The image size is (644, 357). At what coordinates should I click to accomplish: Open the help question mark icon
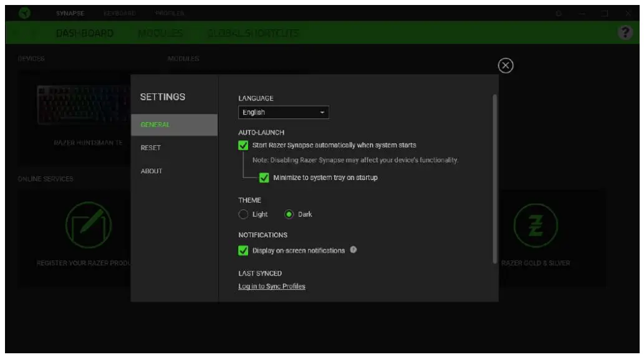pyautogui.click(x=625, y=33)
